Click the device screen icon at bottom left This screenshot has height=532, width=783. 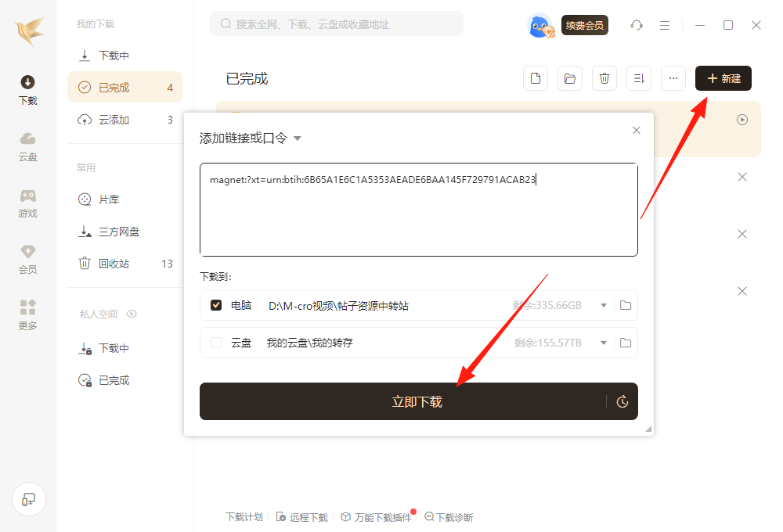click(x=28, y=499)
